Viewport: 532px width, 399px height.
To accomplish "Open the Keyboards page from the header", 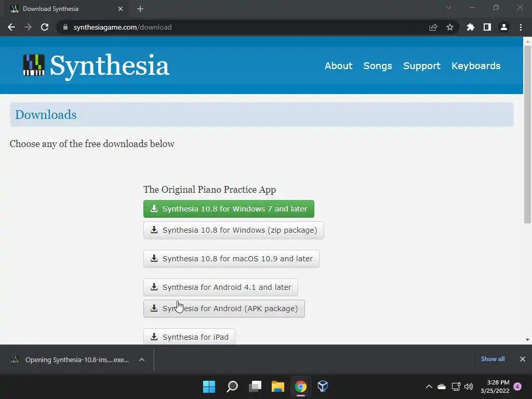I will (x=476, y=66).
